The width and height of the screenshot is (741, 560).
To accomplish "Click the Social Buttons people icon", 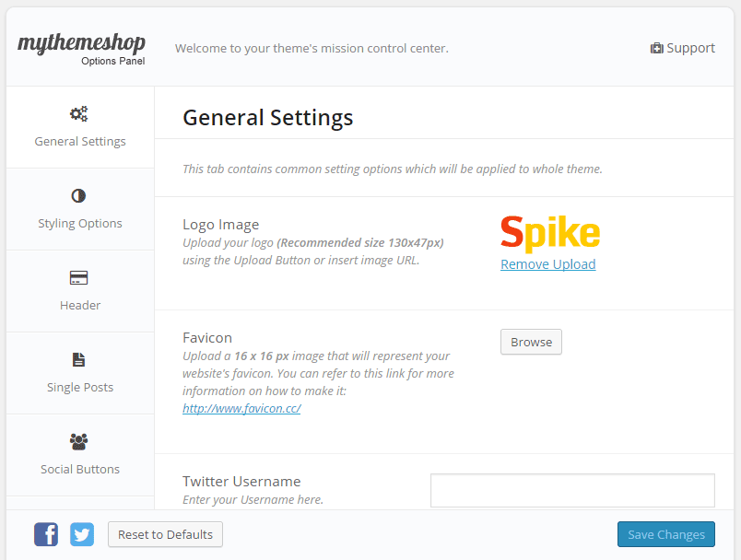I will point(79,441).
